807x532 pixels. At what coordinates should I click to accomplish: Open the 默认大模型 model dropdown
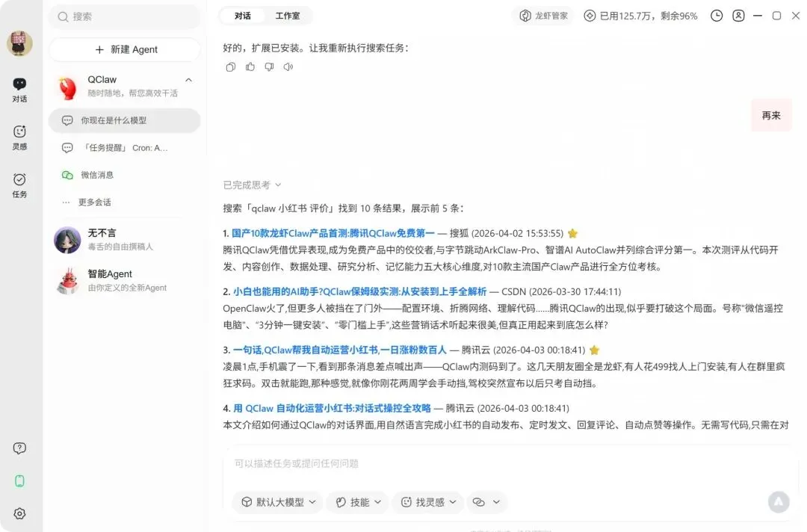pos(278,502)
